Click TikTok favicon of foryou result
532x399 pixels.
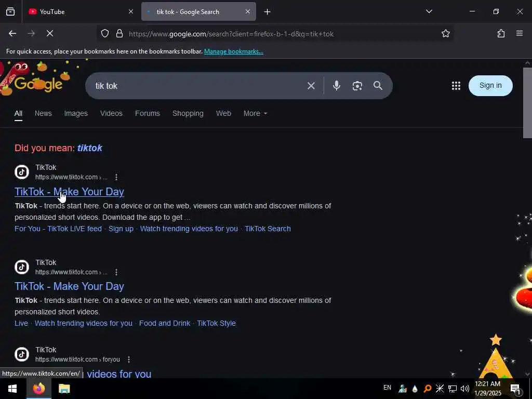pyautogui.click(x=22, y=354)
